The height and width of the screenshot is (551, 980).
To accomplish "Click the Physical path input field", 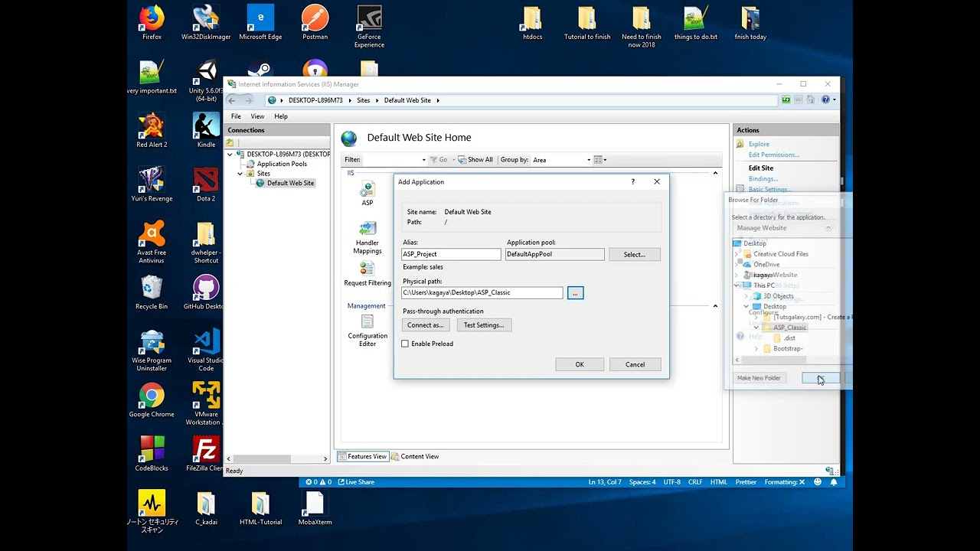I will click(x=482, y=293).
